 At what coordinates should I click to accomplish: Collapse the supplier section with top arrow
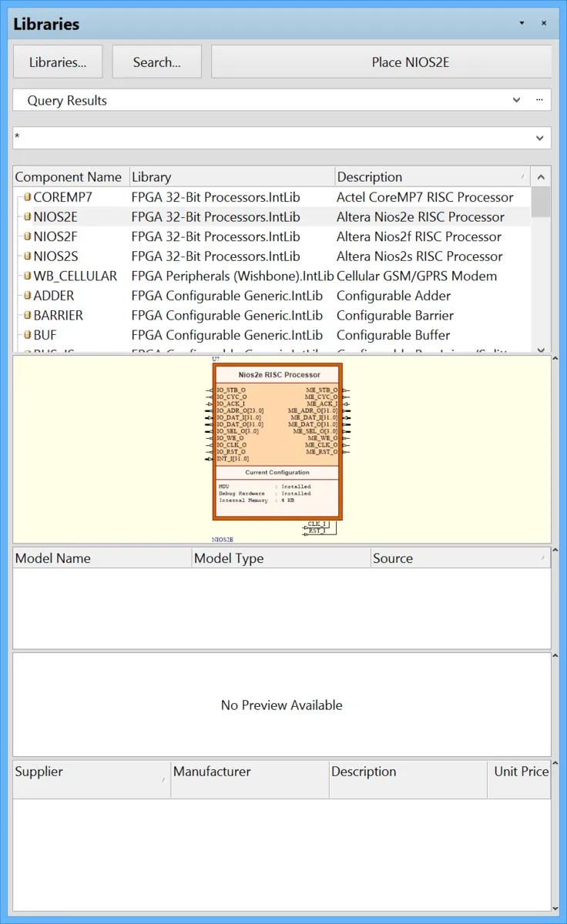[554, 764]
